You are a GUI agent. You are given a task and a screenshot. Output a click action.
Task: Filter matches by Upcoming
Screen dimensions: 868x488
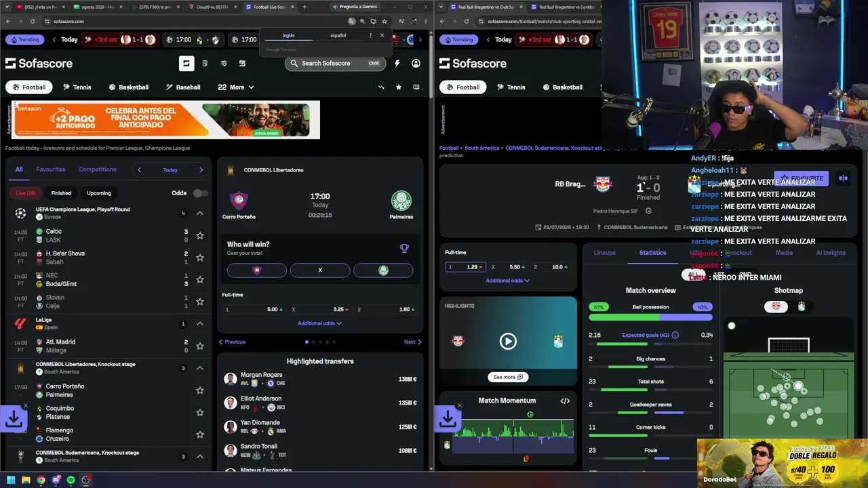pos(99,193)
